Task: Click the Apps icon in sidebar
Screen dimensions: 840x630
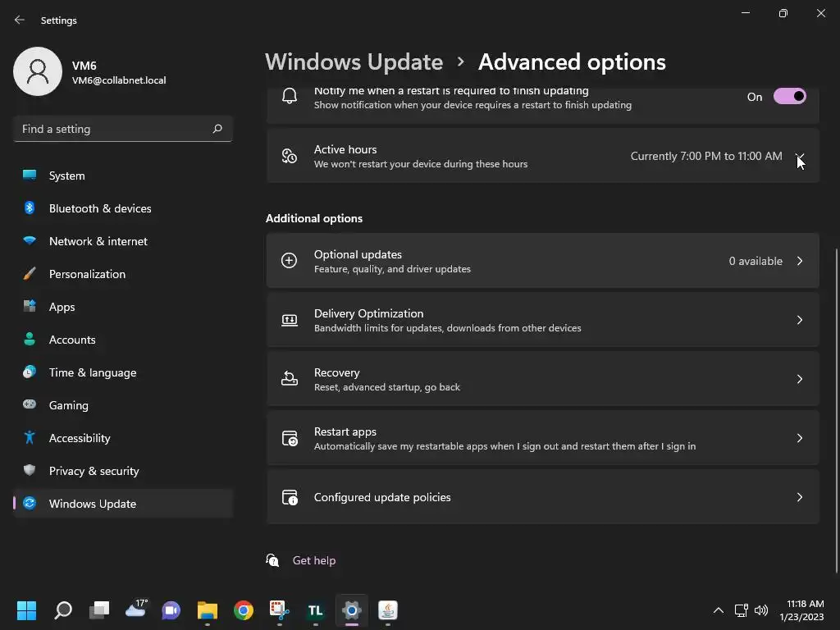Action: click(30, 307)
